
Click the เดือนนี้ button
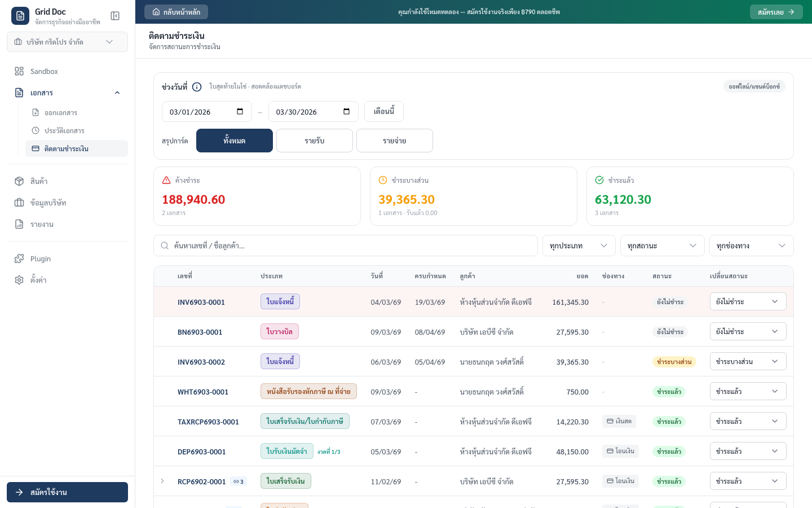tap(383, 112)
